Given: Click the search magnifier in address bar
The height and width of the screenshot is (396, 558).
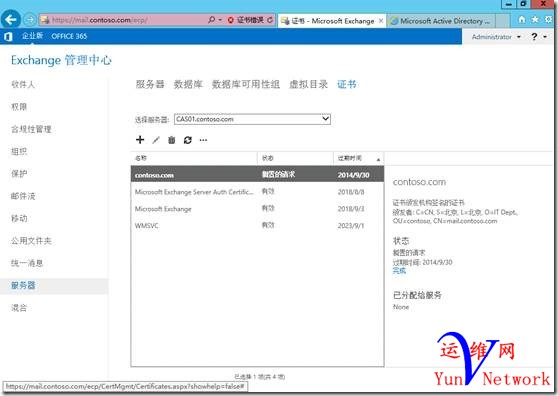Looking at the screenshot, I should coord(211,20).
